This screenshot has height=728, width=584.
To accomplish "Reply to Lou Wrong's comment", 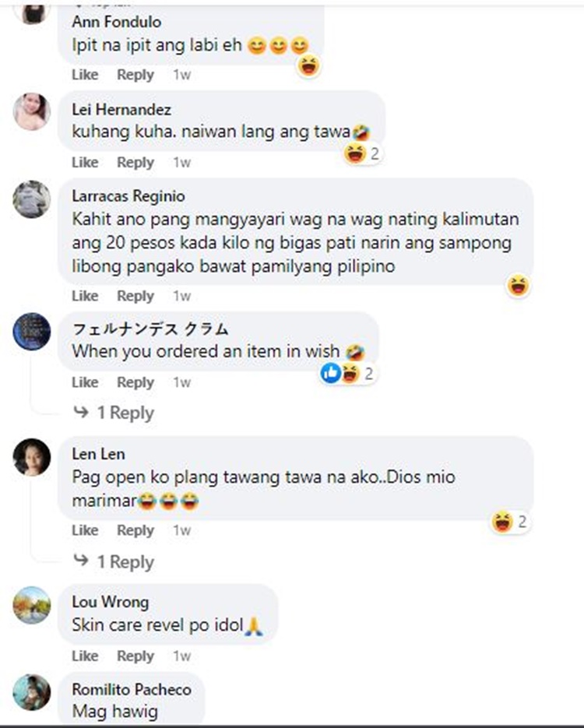I will click(135, 656).
